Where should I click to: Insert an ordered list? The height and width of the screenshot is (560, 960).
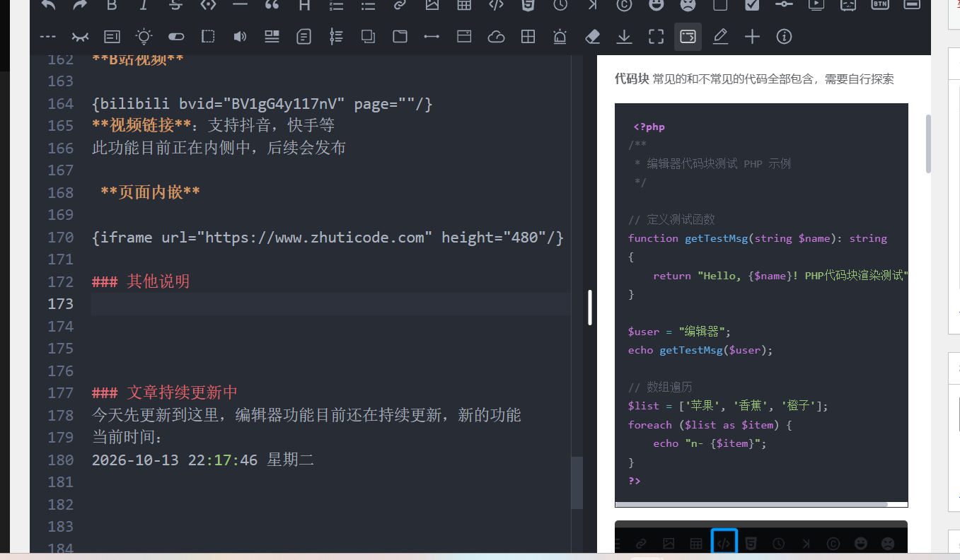(x=336, y=4)
